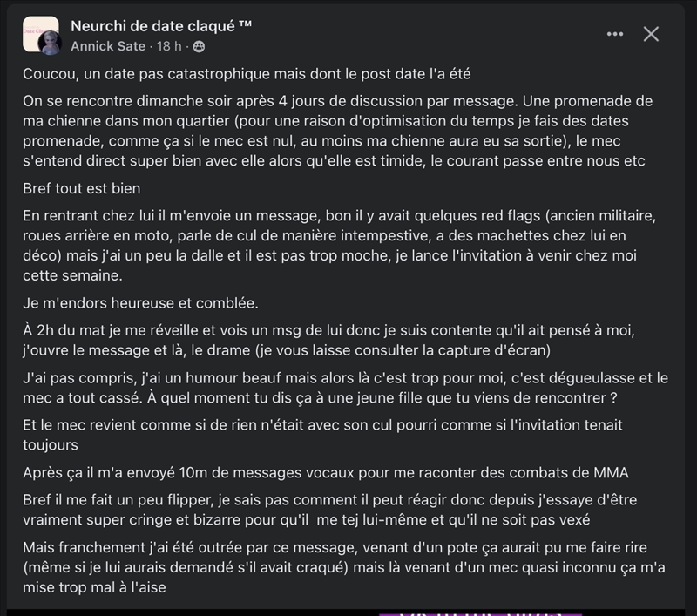697x616 pixels.
Task: Click the vertical scrollbar on the right edge
Action: pos(691,305)
